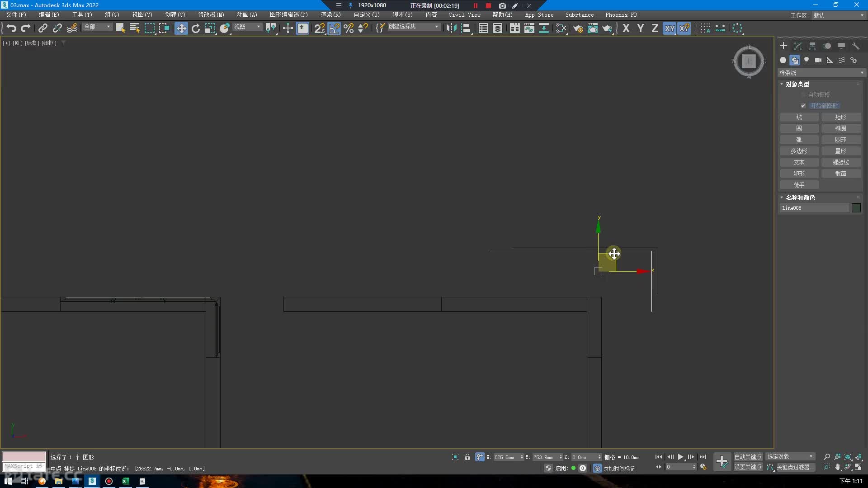Open the 脚本(S) menu
The width and height of the screenshot is (868, 488).
tap(402, 15)
